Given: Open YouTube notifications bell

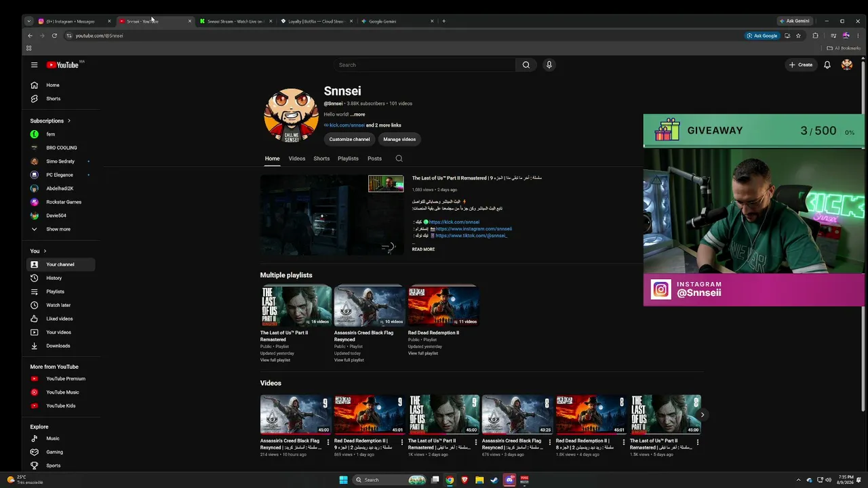Looking at the screenshot, I should tap(827, 65).
